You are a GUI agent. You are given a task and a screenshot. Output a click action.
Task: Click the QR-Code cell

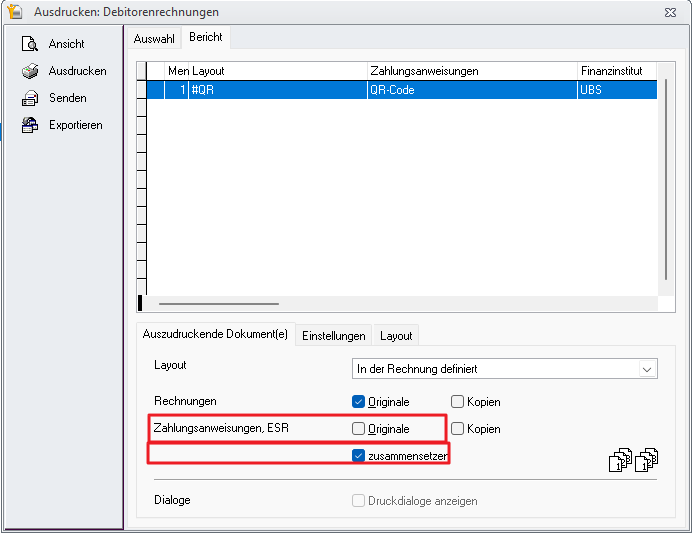click(x=472, y=90)
